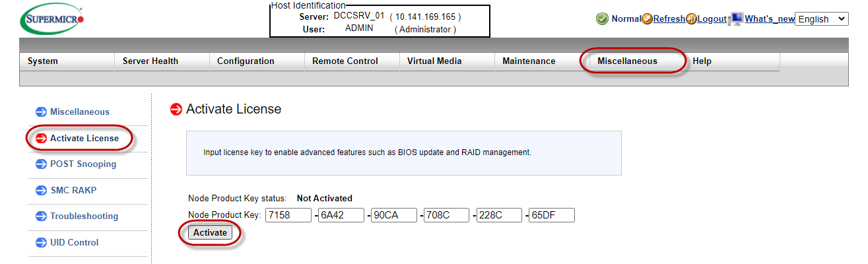Viewport: 868px width, 264px height.
Task: Click the first product key field containing 7158
Action: [x=288, y=215]
